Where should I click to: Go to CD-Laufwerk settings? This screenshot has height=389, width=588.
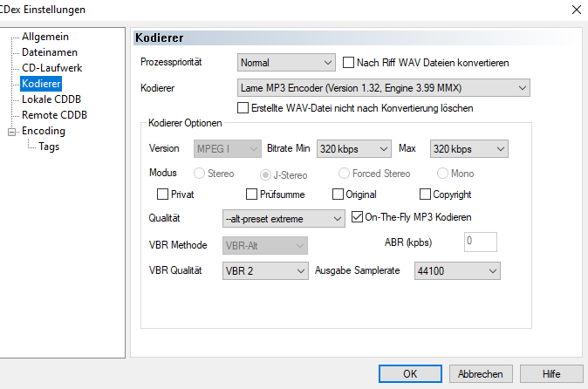click(51, 68)
